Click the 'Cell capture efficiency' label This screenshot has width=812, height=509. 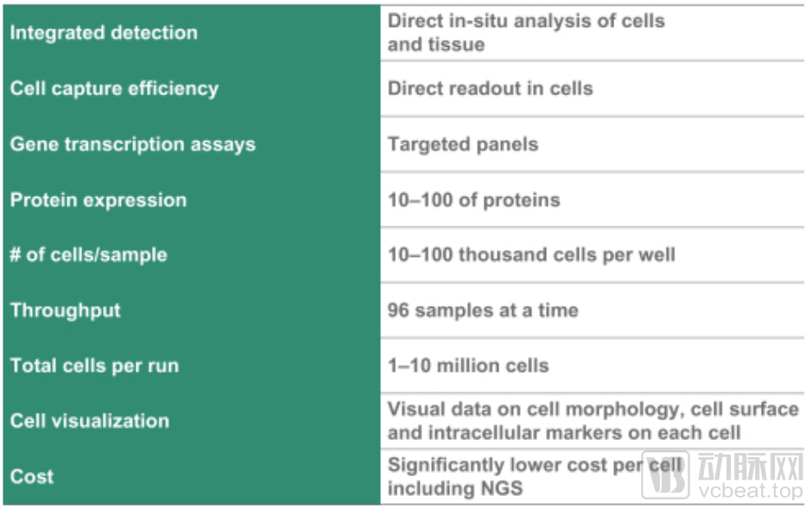pos(114,88)
